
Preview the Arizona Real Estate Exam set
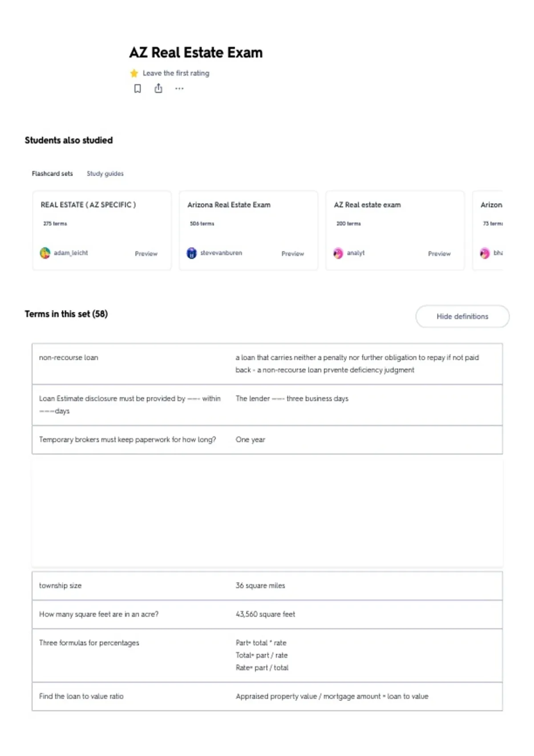[x=293, y=253]
